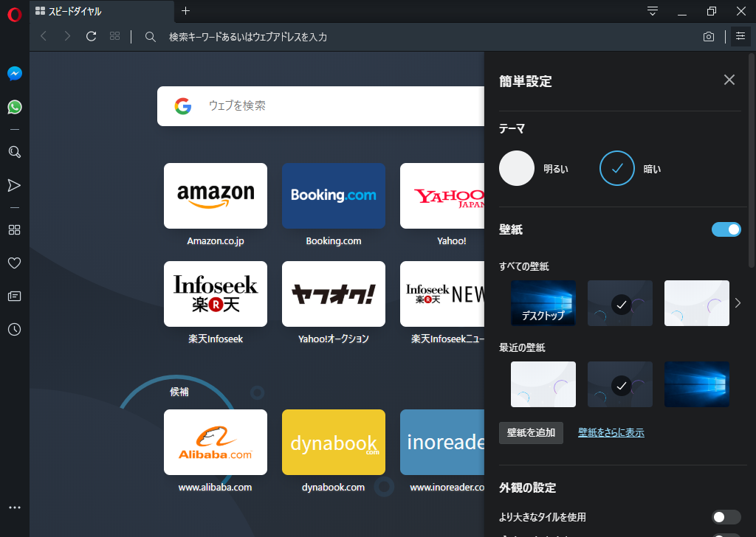The height and width of the screenshot is (537, 756).
Task: Capture a snapshot using the camera icon
Action: click(x=708, y=35)
